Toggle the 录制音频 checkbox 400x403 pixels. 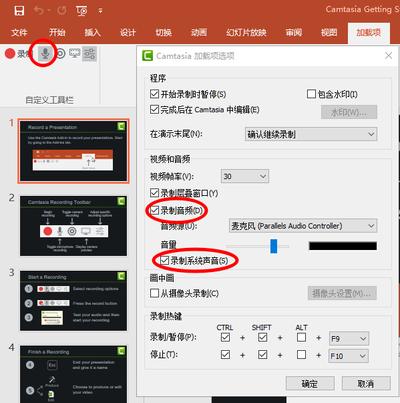click(x=154, y=210)
